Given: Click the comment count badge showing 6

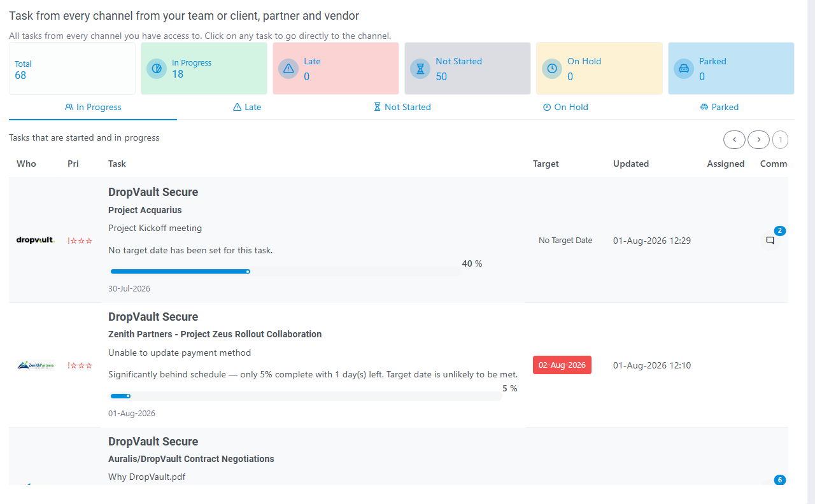Looking at the screenshot, I should [x=780, y=480].
